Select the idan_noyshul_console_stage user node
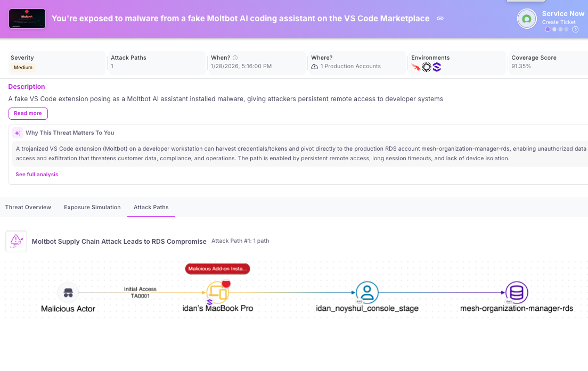The image size is (588, 371). 367,292
